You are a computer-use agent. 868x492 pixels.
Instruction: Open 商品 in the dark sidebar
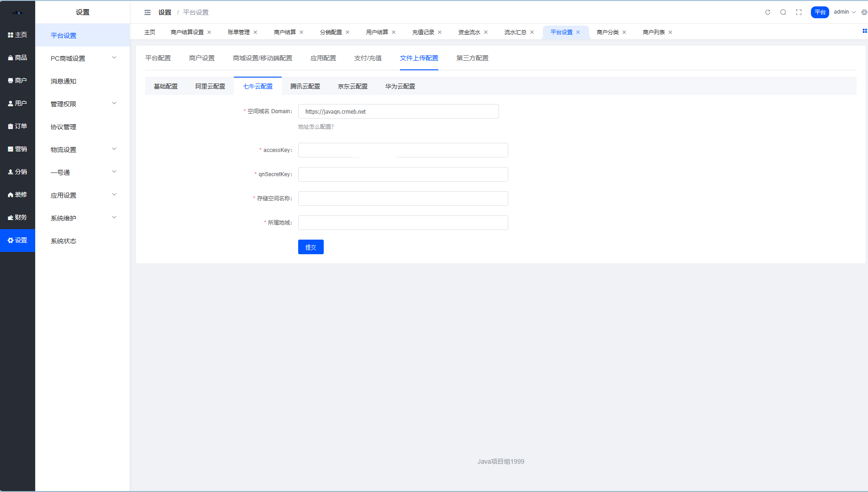pos(17,58)
